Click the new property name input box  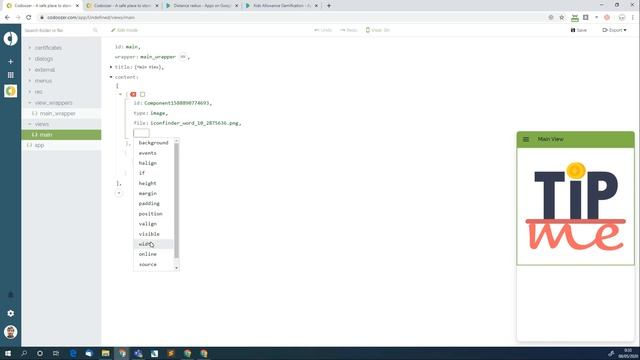141,133
